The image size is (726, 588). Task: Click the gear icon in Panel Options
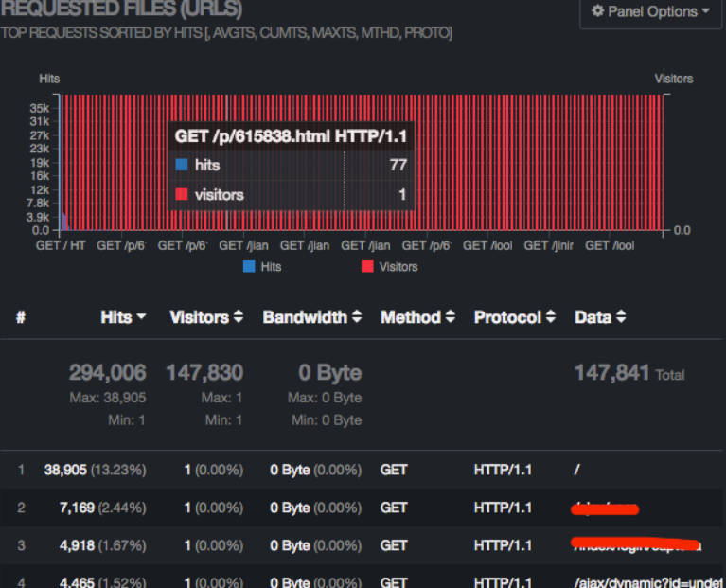[x=597, y=12]
